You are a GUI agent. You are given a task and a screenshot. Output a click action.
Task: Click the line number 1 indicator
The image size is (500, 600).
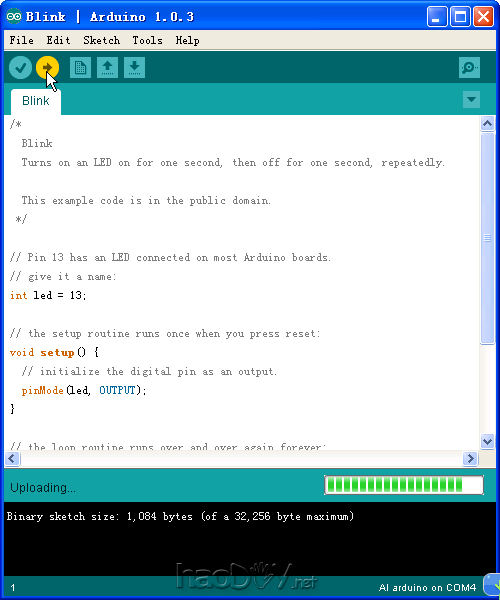(13, 588)
